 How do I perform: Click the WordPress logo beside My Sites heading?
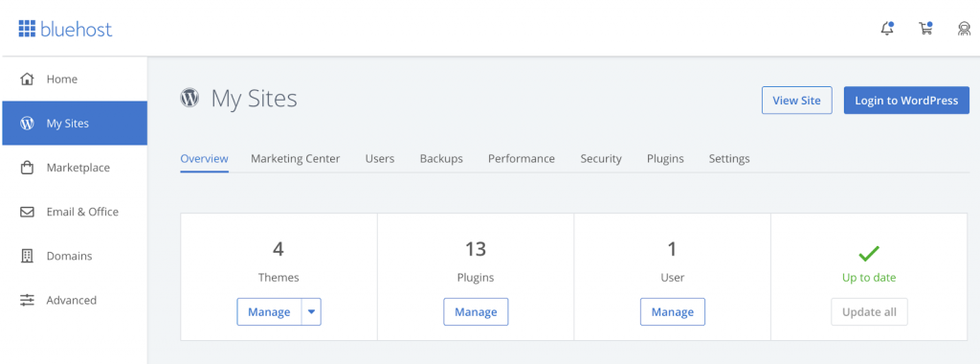tap(189, 98)
